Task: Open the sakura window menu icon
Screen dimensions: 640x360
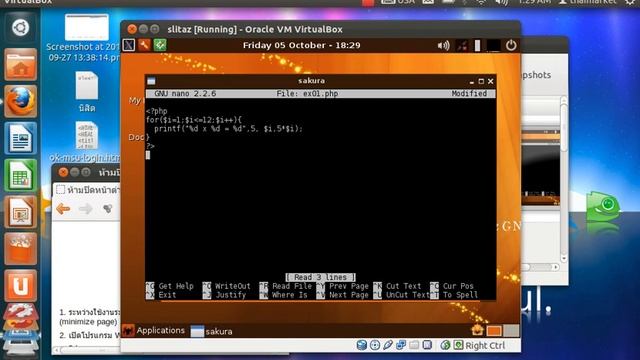Action: tap(151, 81)
